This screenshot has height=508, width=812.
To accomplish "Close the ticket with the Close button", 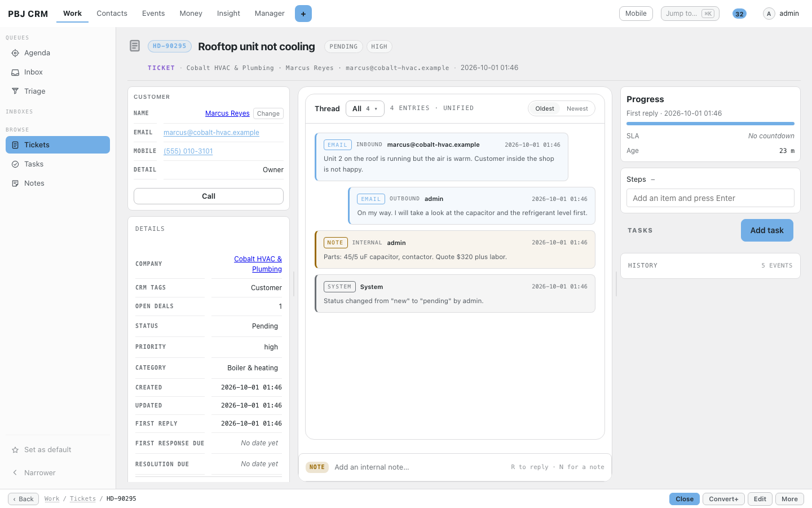I will (x=685, y=499).
